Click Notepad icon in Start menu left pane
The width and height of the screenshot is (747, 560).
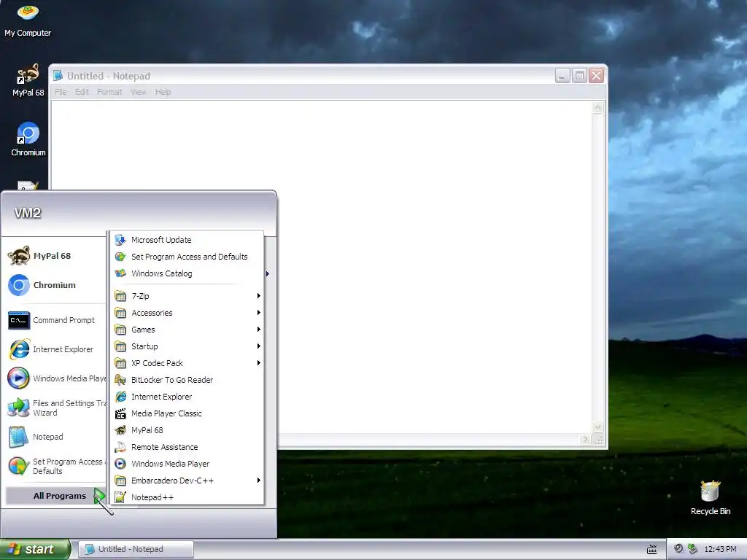19,437
